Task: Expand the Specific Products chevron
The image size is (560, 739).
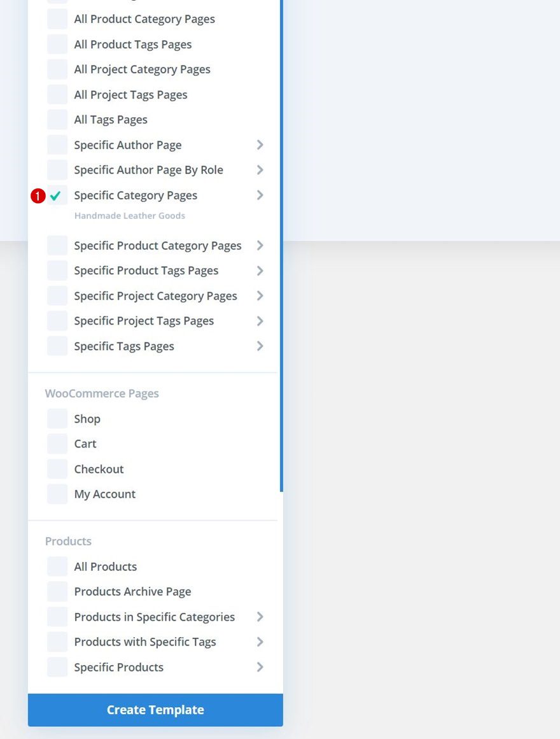Action: (x=260, y=667)
